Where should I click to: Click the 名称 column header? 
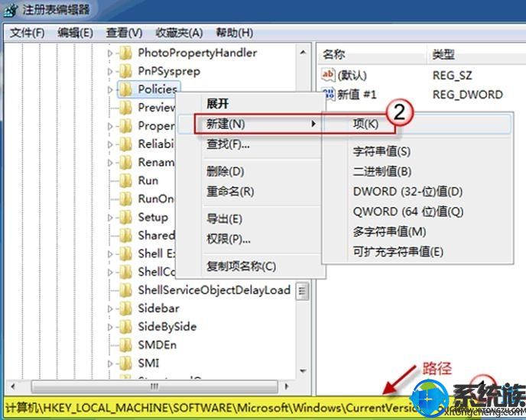click(x=371, y=54)
